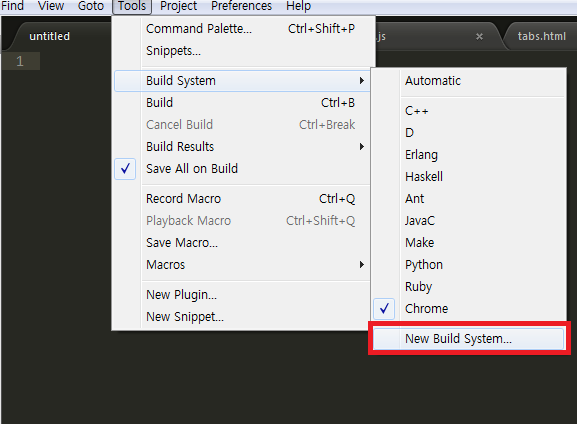Image resolution: width=577 pixels, height=424 pixels.
Task: Select C++ build system
Action: coord(468,110)
